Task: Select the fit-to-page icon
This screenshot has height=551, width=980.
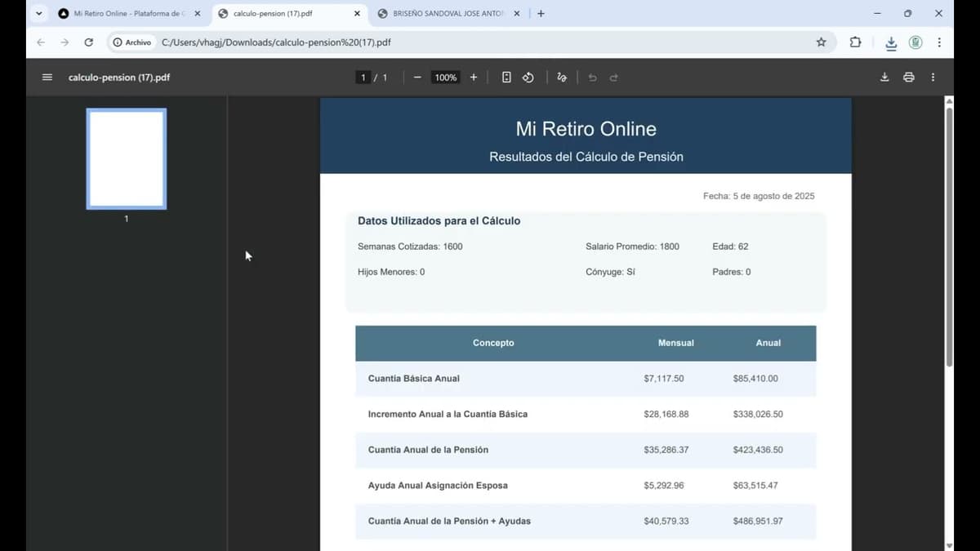Action: [506, 77]
